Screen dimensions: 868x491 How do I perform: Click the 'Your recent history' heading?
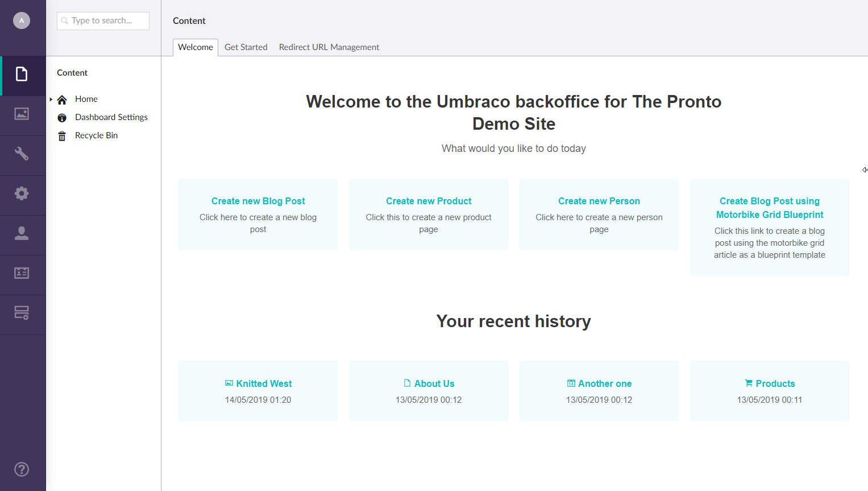click(514, 321)
